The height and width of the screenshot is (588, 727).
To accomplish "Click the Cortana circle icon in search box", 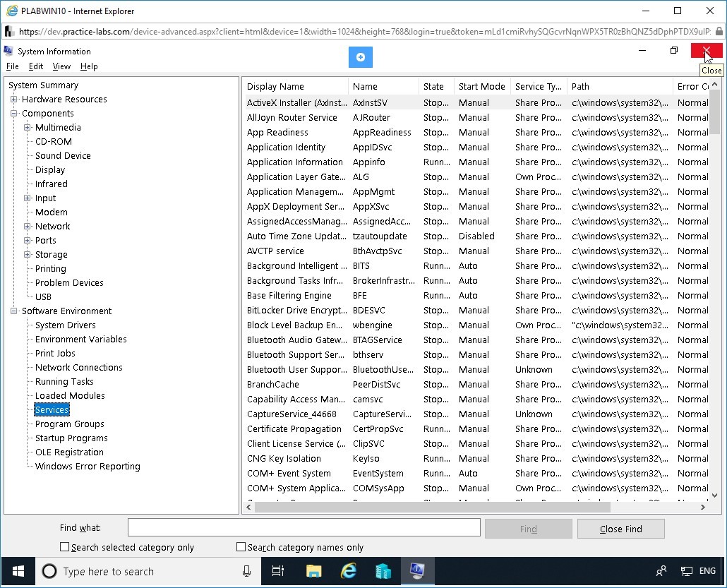I will (x=49, y=571).
